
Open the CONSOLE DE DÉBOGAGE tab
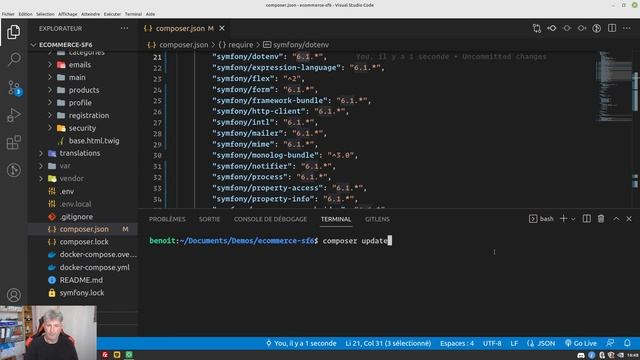[270, 219]
